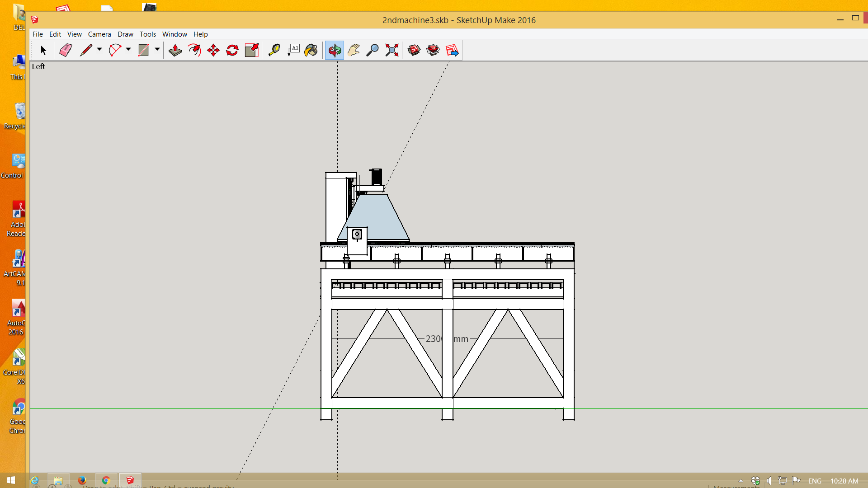Open the Window menu
The width and height of the screenshot is (868, 488).
tap(175, 34)
